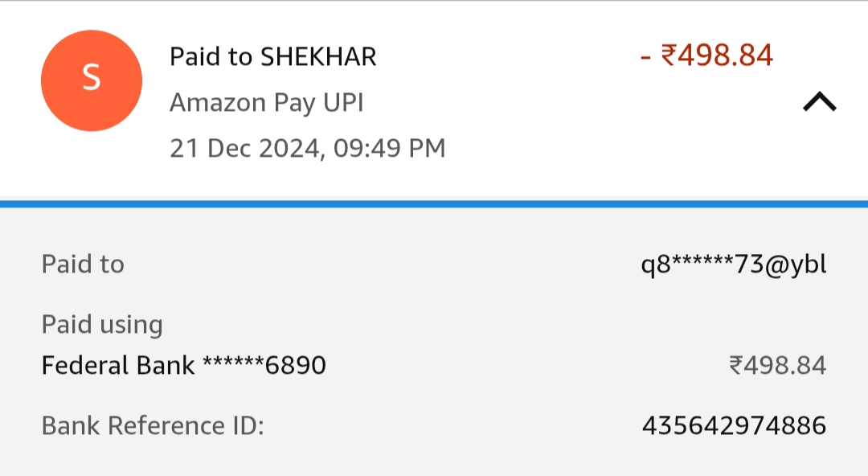868x476 pixels.
Task: Tap the "Paid using" label
Action: 102,325
